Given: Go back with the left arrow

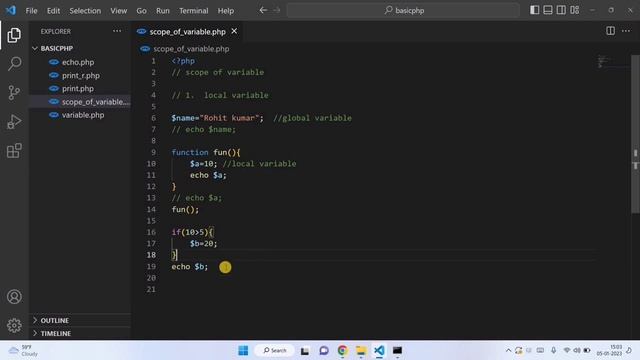Looking at the screenshot, I should coord(263,10).
